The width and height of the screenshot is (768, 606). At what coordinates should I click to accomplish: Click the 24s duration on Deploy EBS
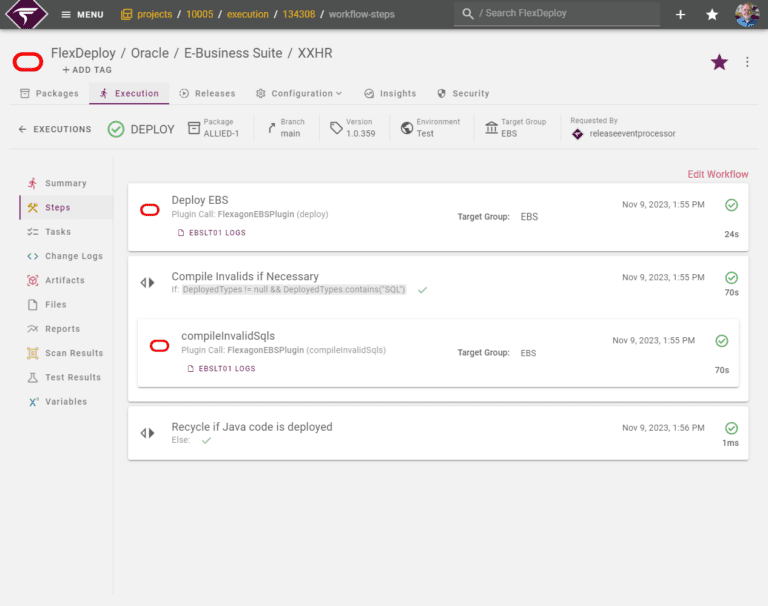tap(731, 234)
